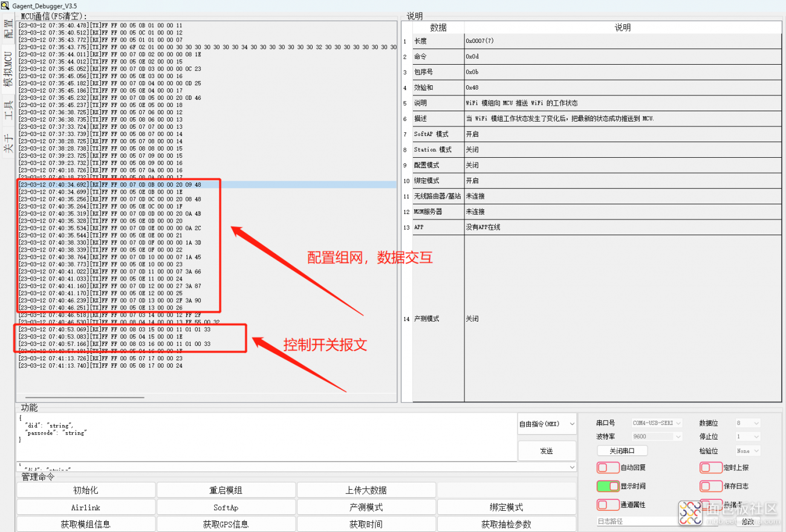The height and width of the screenshot is (532, 786).
Task: Select log row 07:40:46.239 RX
Action: pos(206,300)
